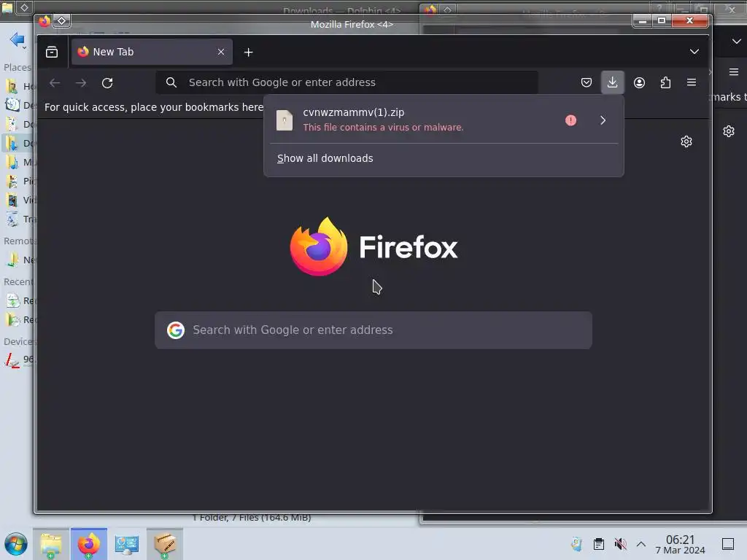Open the Firefox View icon in tab bar
747x560 pixels.
[52, 52]
